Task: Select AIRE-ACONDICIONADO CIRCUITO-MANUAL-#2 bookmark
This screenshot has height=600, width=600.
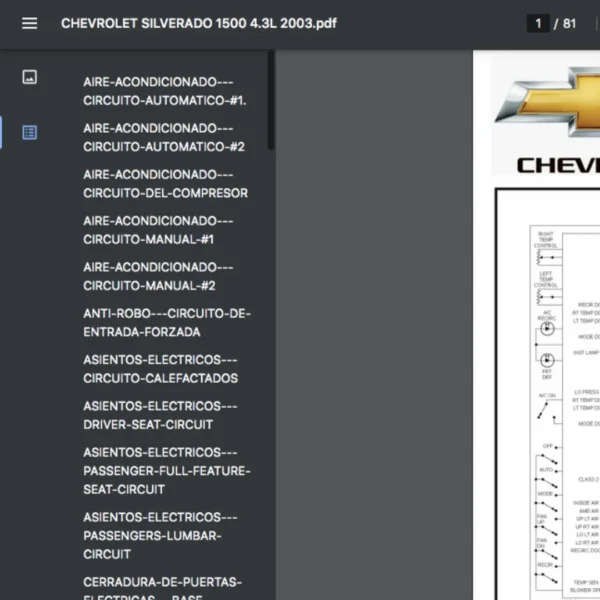Action: tap(158, 276)
